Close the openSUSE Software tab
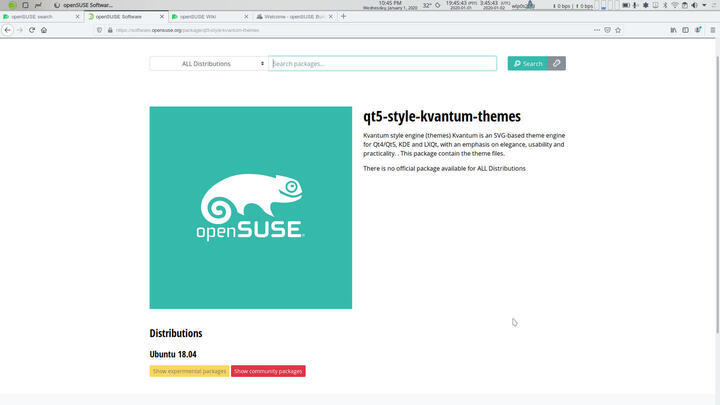 (x=162, y=17)
